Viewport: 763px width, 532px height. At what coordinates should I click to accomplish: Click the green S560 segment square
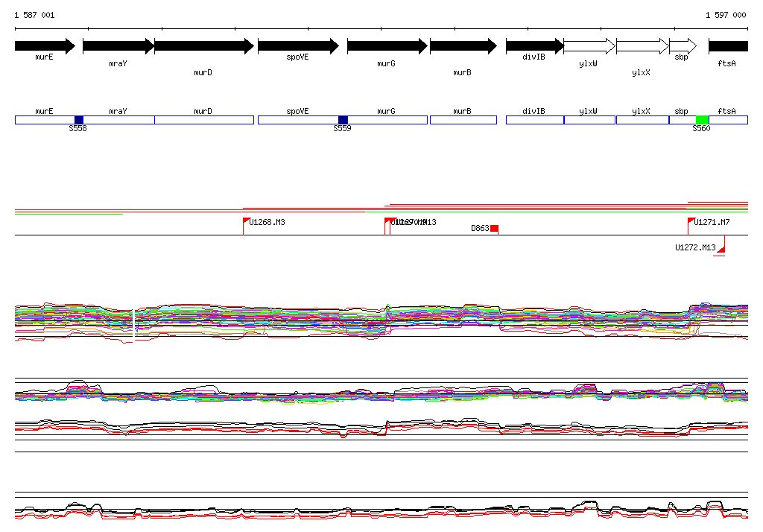702,120
